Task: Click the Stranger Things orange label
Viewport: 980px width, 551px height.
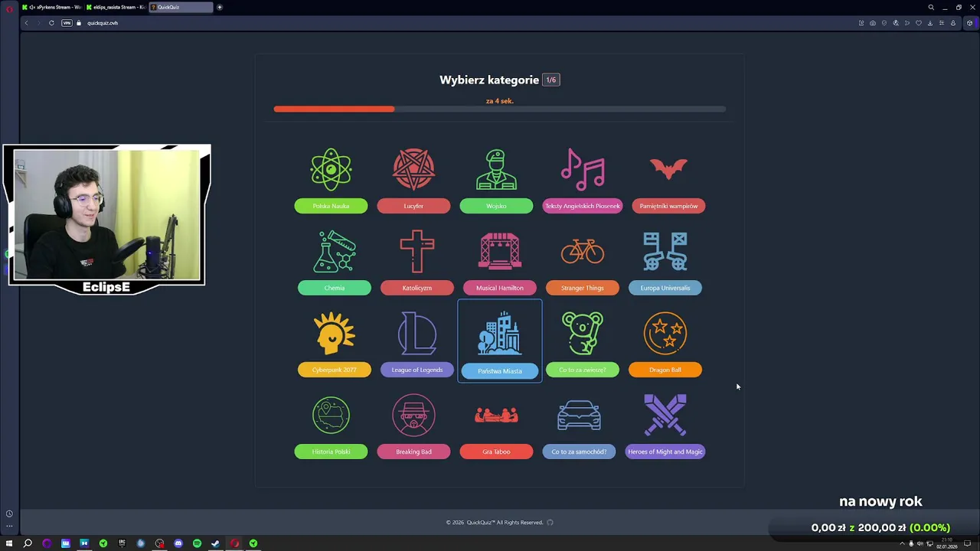Action: (x=583, y=288)
